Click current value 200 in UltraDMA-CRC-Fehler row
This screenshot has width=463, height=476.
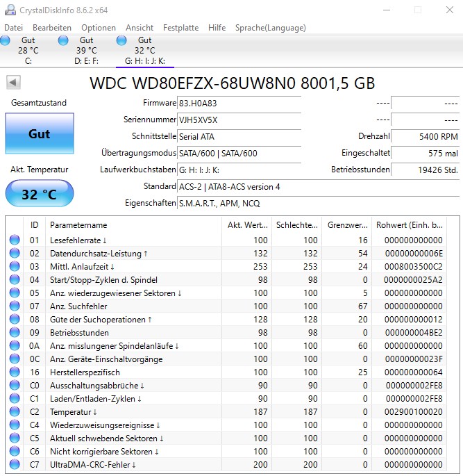260,464
